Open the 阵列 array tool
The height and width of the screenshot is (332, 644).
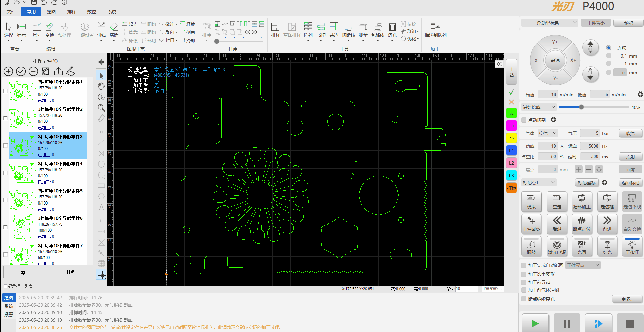tap(308, 29)
